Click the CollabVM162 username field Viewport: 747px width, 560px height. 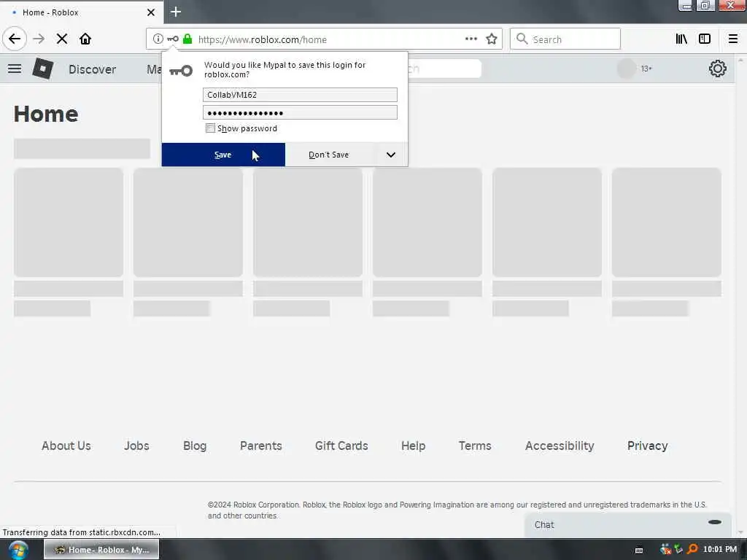point(300,95)
